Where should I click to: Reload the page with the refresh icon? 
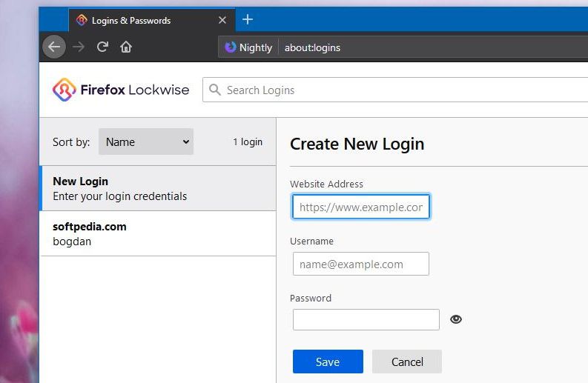coord(102,47)
